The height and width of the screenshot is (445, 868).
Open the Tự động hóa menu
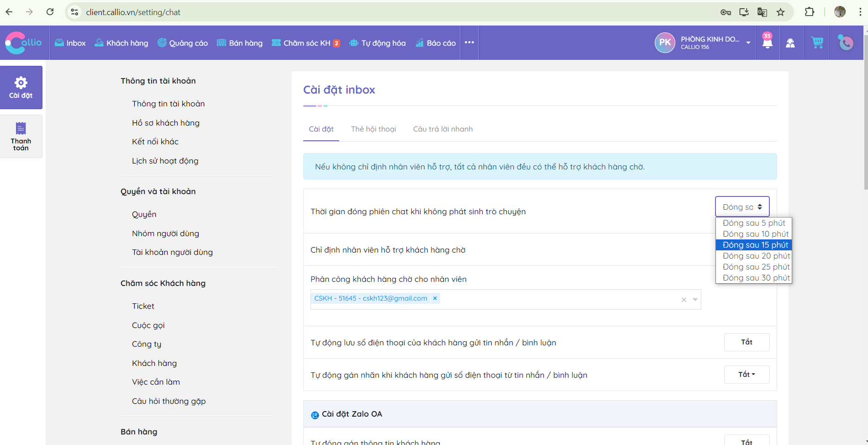(x=378, y=43)
